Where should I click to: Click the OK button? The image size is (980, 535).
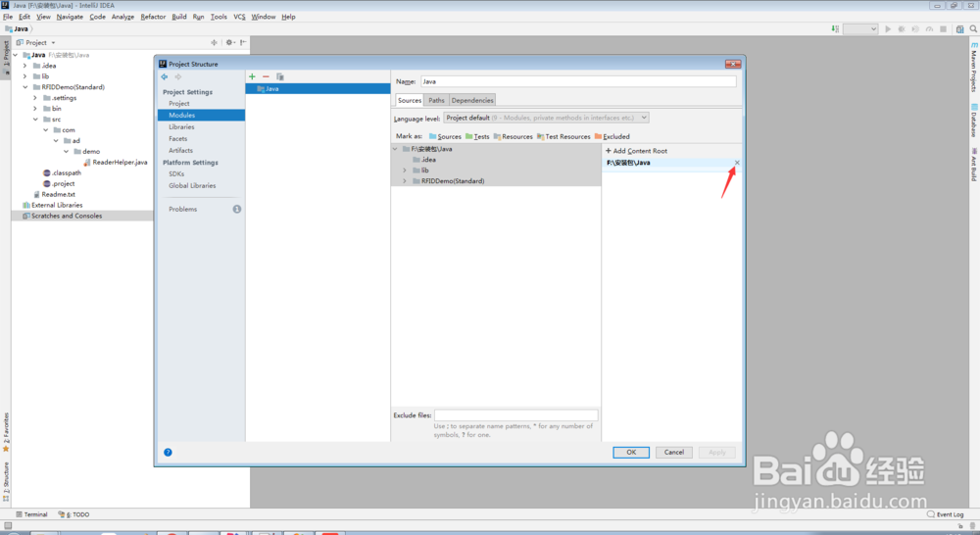point(631,452)
